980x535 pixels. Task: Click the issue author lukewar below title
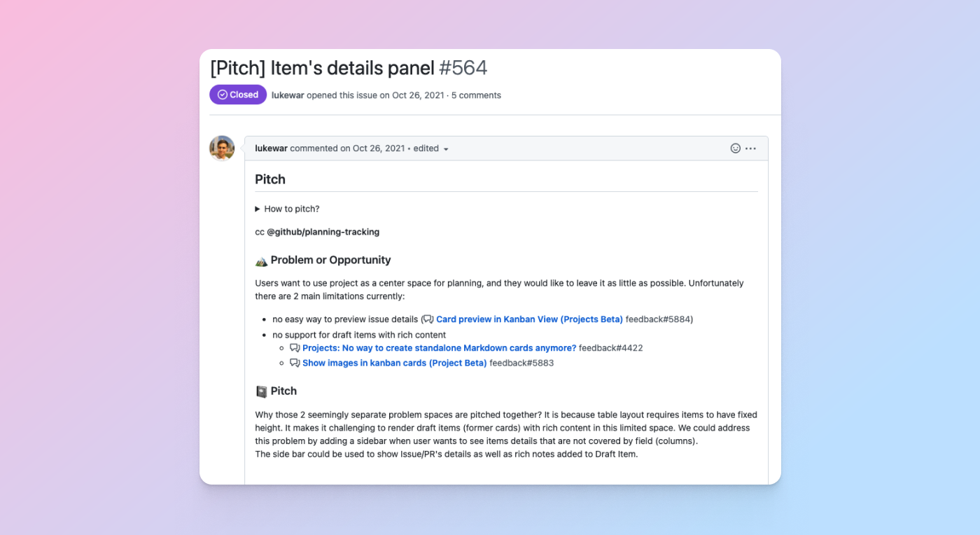[x=288, y=95]
